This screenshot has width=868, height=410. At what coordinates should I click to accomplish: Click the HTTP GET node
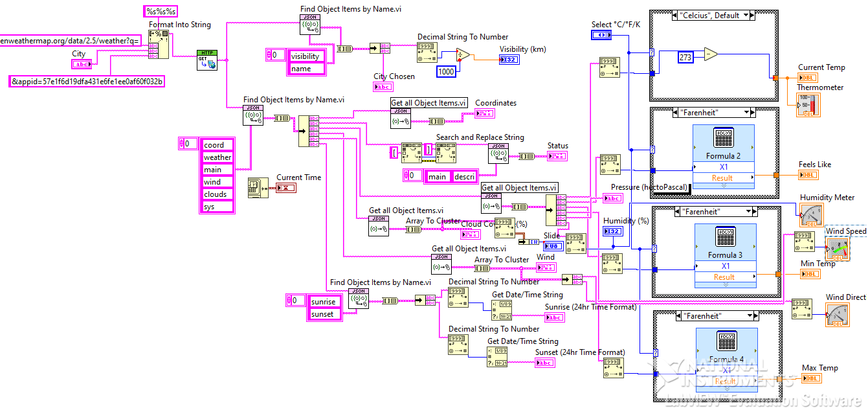(x=207, y=60)
